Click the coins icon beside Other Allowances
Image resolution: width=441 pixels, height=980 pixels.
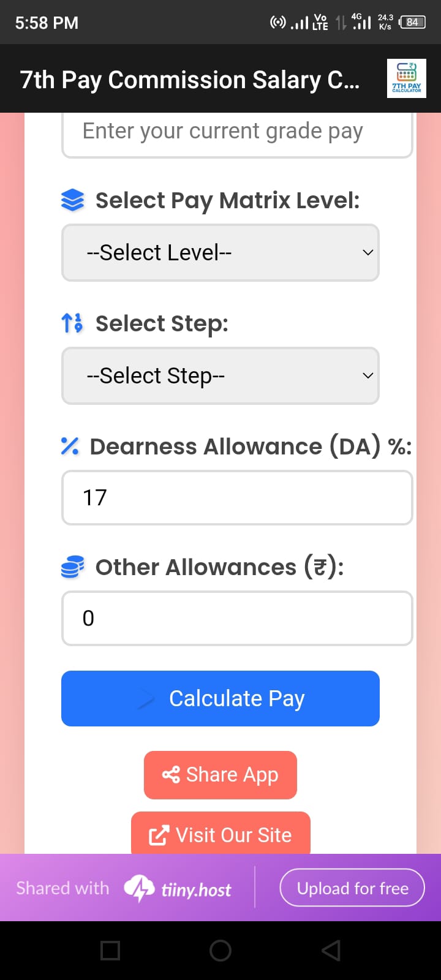pos(72,567)
